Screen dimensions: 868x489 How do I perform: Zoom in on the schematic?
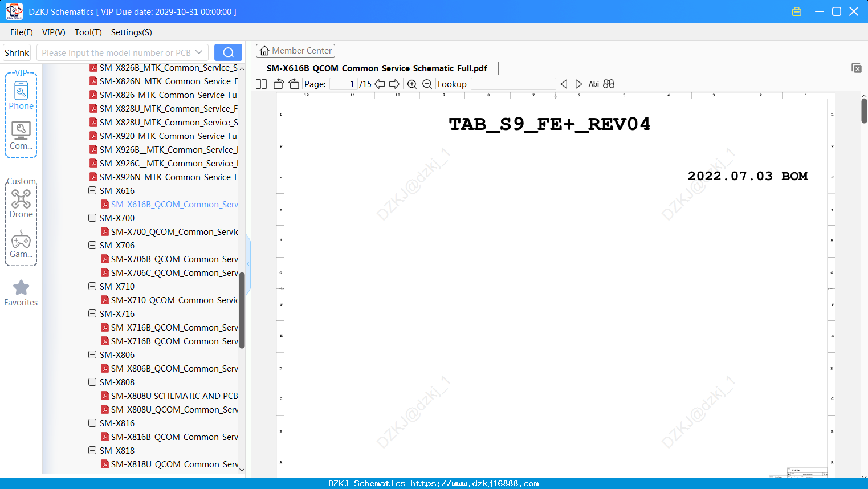pyautogui.click(x=412, y=84)
